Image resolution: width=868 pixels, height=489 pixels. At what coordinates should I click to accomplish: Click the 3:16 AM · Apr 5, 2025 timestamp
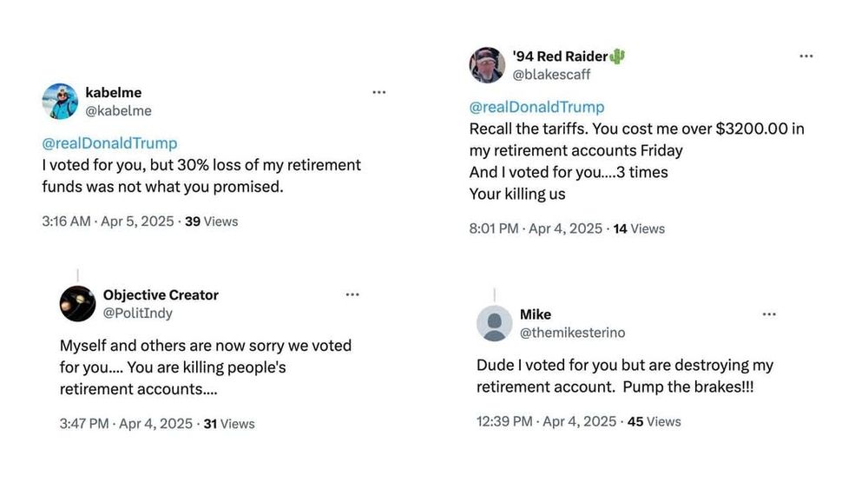108,221
